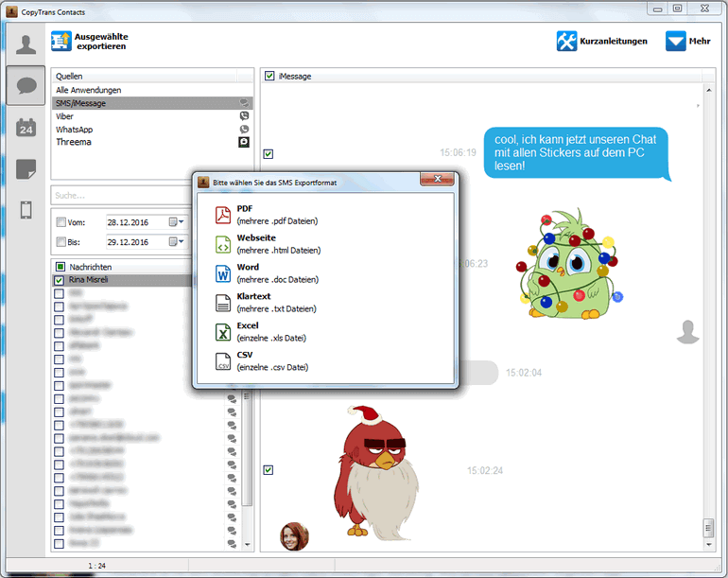Choose Klartext txt export format
This screenshot has width=728, height=578.
pos(266,303)
